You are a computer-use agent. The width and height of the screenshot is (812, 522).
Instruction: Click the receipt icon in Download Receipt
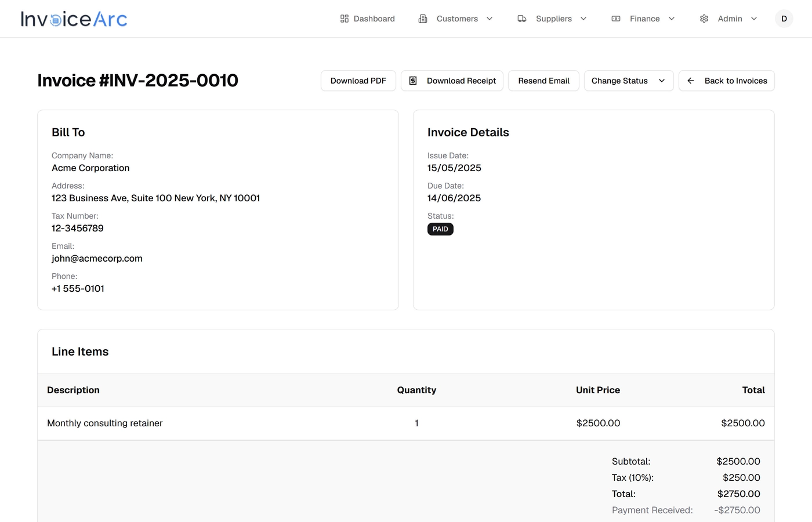413,81
